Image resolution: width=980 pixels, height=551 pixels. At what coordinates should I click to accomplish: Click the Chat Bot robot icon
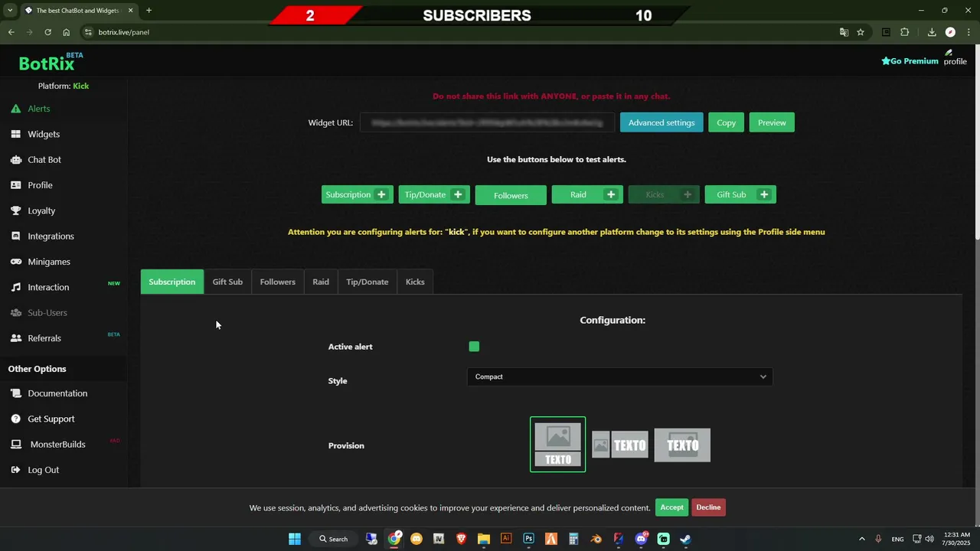click(x=15, y=160)
